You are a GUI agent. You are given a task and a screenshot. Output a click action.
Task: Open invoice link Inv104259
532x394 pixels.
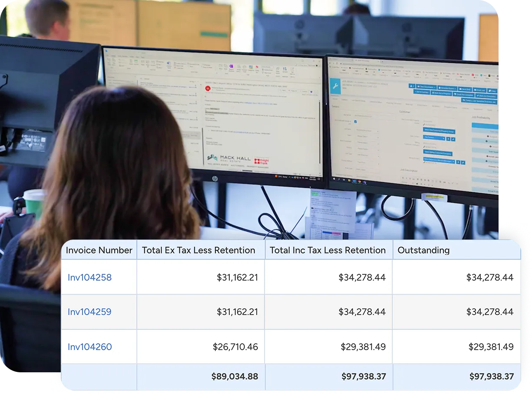tap(89, 312)
